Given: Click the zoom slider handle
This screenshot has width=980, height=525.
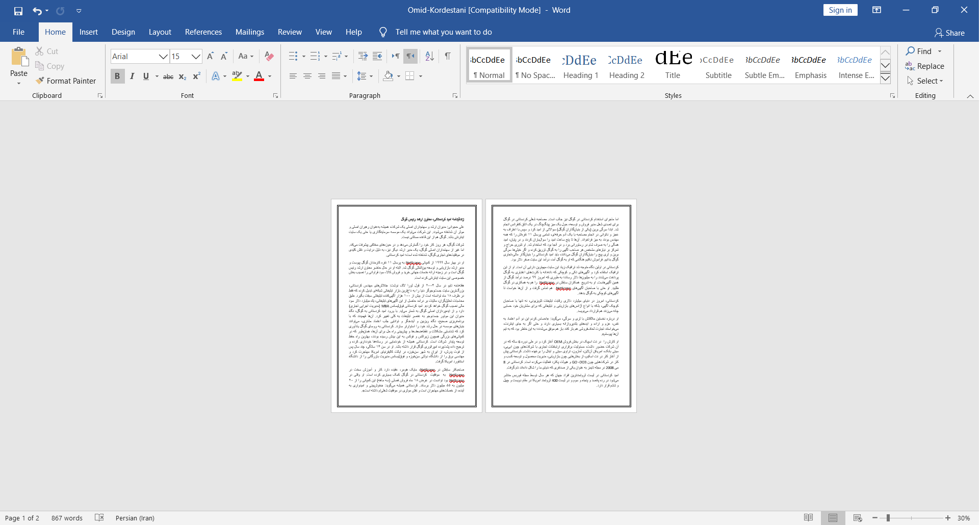Looking at the screenshot, I should [888, 518].
